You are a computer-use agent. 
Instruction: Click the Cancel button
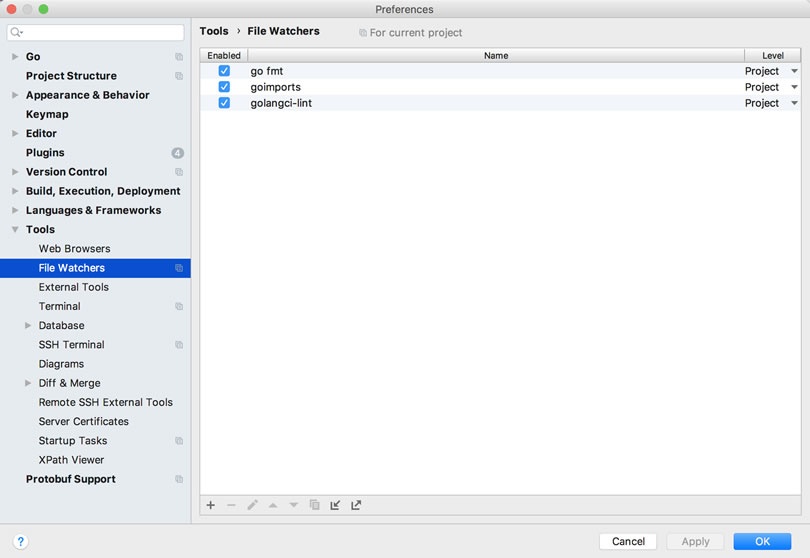click(x=628, y=541)
